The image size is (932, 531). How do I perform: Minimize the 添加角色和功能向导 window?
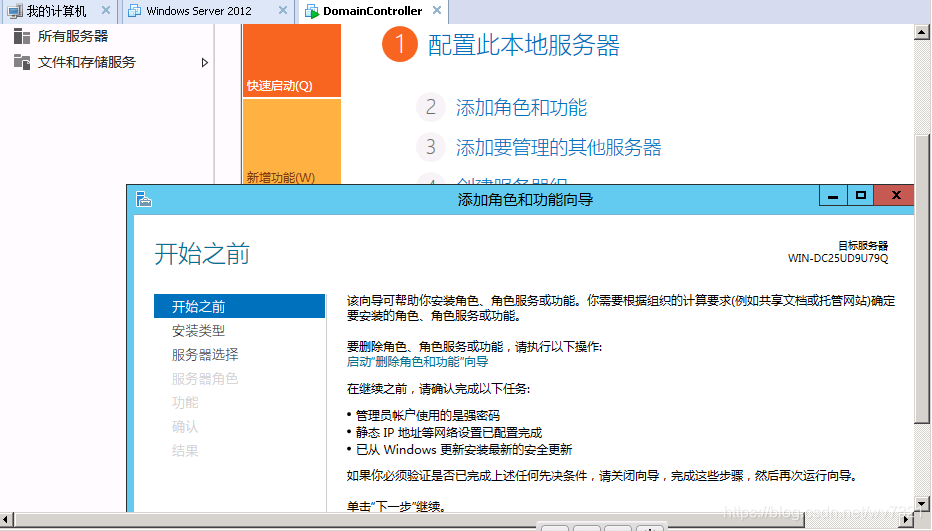coord(833,196)
